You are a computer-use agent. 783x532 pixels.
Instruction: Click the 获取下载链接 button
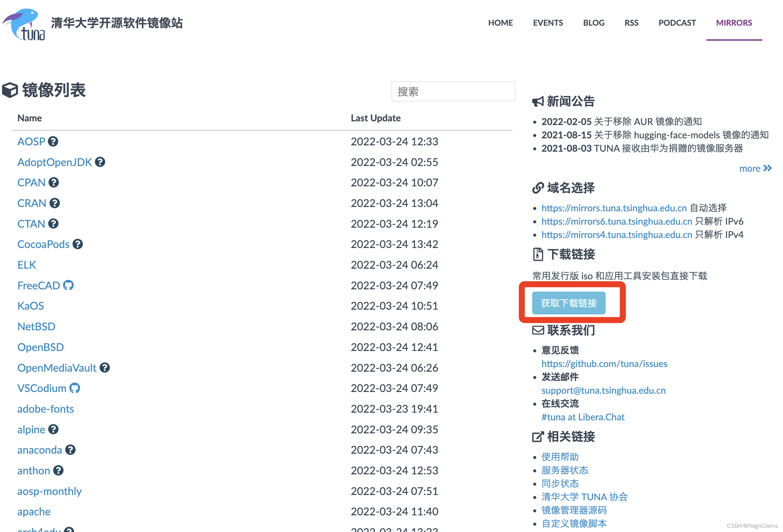point(569,303)
